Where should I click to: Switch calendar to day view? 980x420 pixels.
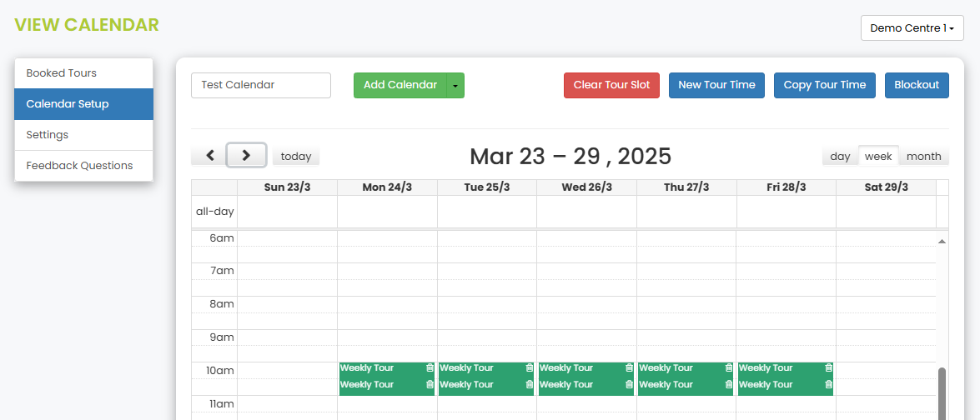[x=840, y=156]
